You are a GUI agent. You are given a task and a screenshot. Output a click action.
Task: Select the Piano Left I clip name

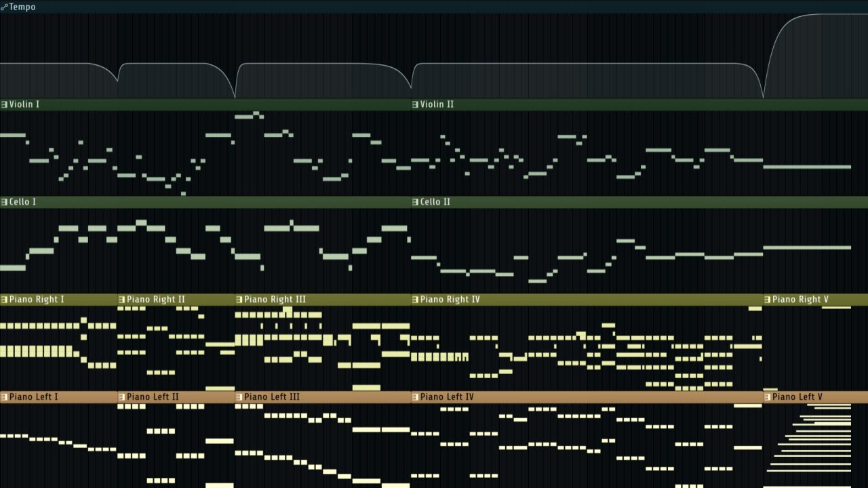pyautogui.click(x=34, y=397)
